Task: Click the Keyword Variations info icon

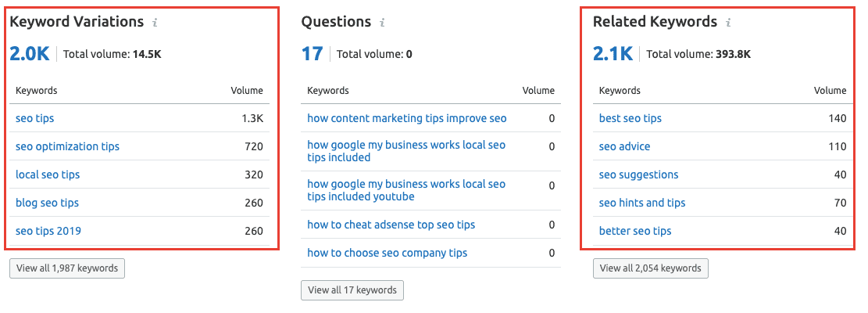Action: [155, 23]
